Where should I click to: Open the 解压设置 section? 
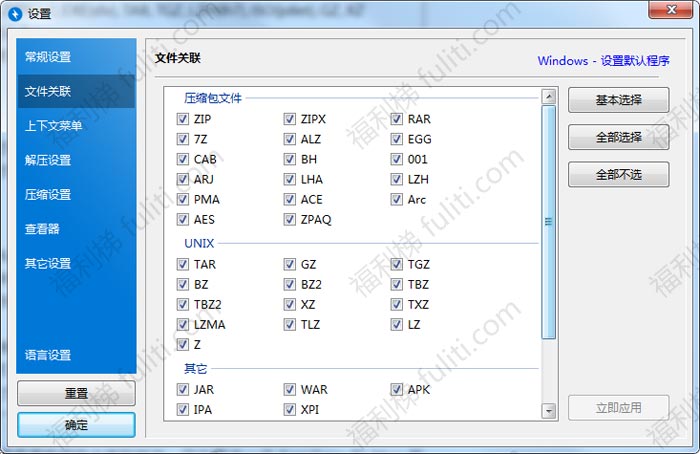click(48, 160)
